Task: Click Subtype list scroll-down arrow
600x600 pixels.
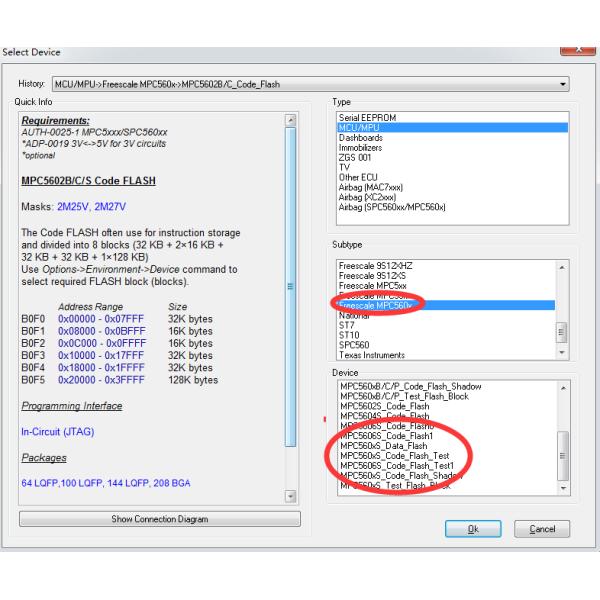Action: [561, 354]
